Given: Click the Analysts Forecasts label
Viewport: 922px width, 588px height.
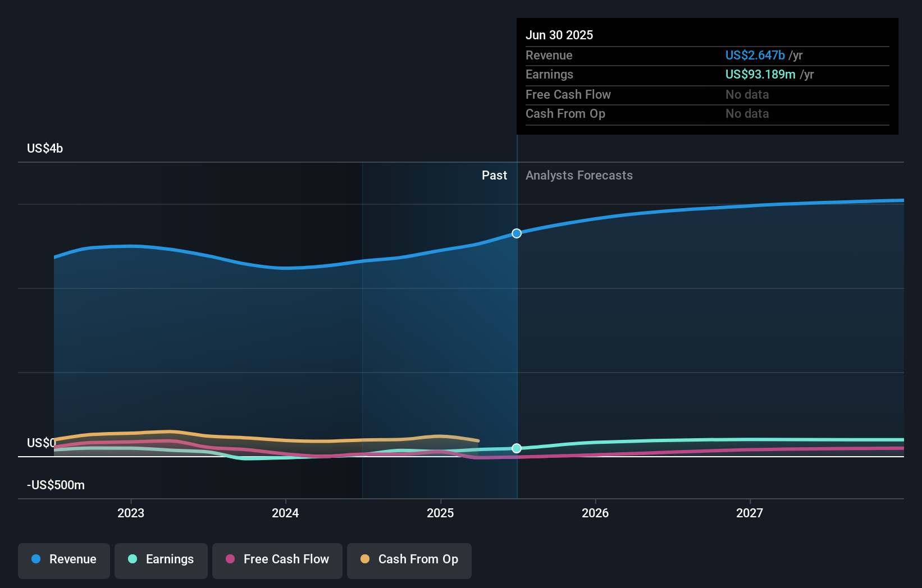Looking at the screenshot, I should [x=579, y=175].
